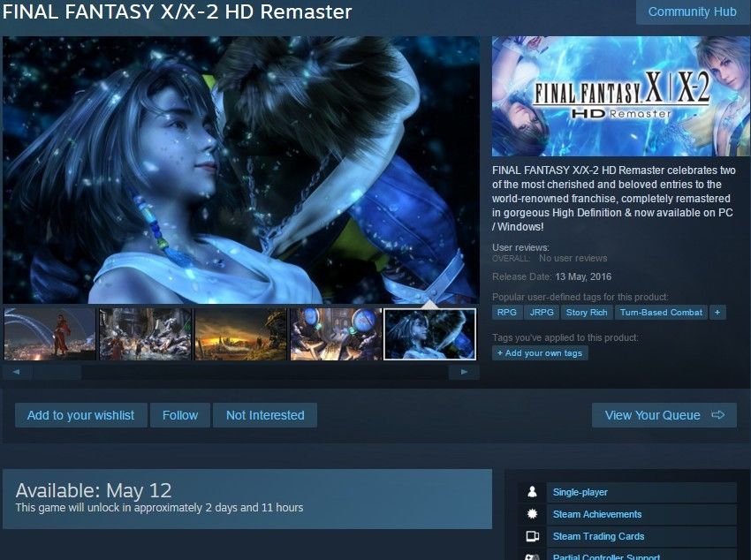Follow this game
The width and height of the screenshot is (751, 560).
point(180,415)
